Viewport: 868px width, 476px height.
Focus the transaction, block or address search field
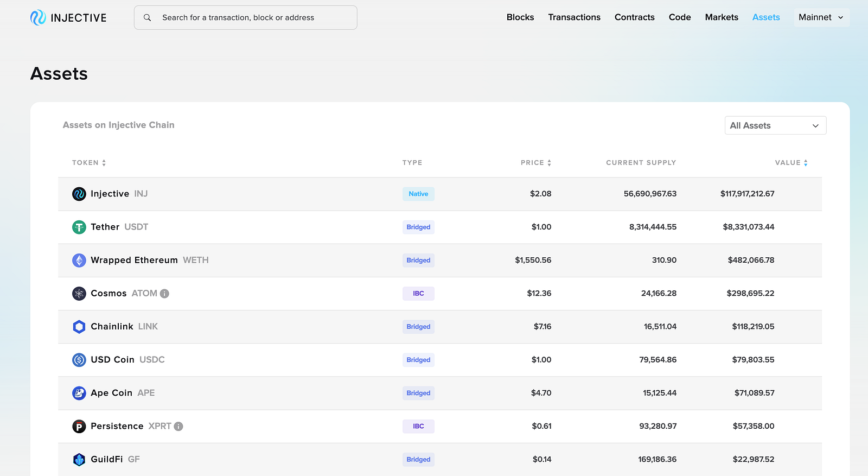[x=246, y=18]
